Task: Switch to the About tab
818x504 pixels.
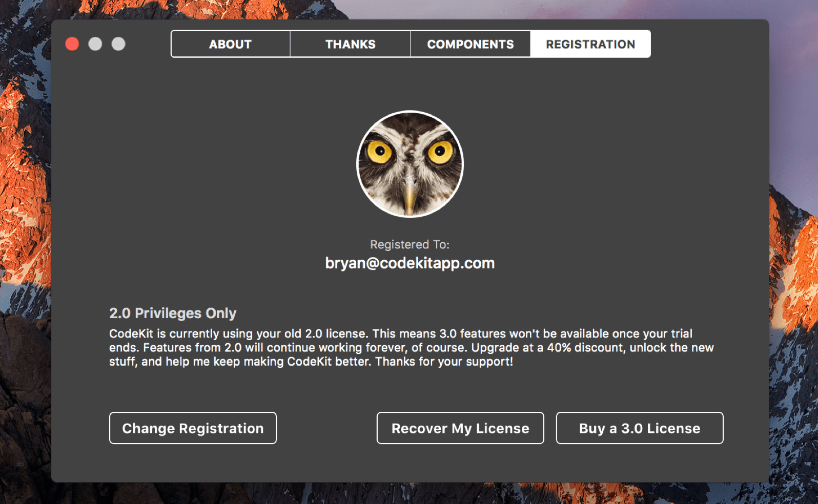Action: tap(231, 44)
